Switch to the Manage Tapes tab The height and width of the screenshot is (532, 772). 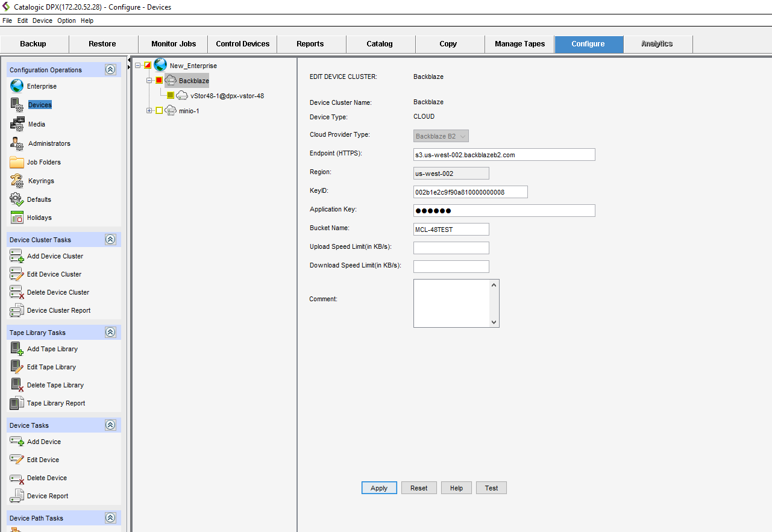tap(519, 44)
